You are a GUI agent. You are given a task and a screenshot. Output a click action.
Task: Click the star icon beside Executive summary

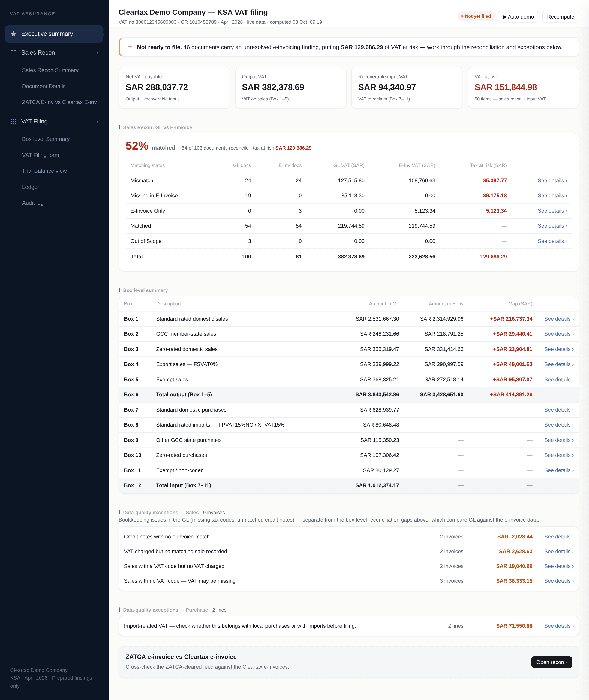coord(13,34)
